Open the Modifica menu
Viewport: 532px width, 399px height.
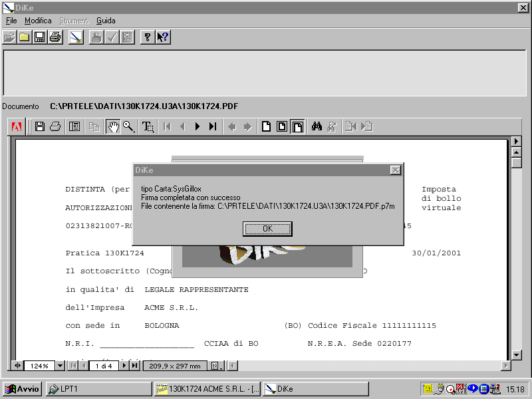(38, 21)
